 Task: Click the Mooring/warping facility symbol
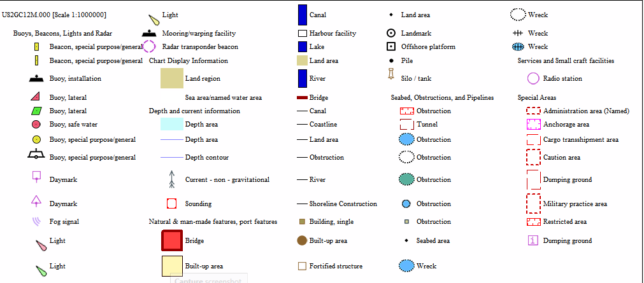149,33
